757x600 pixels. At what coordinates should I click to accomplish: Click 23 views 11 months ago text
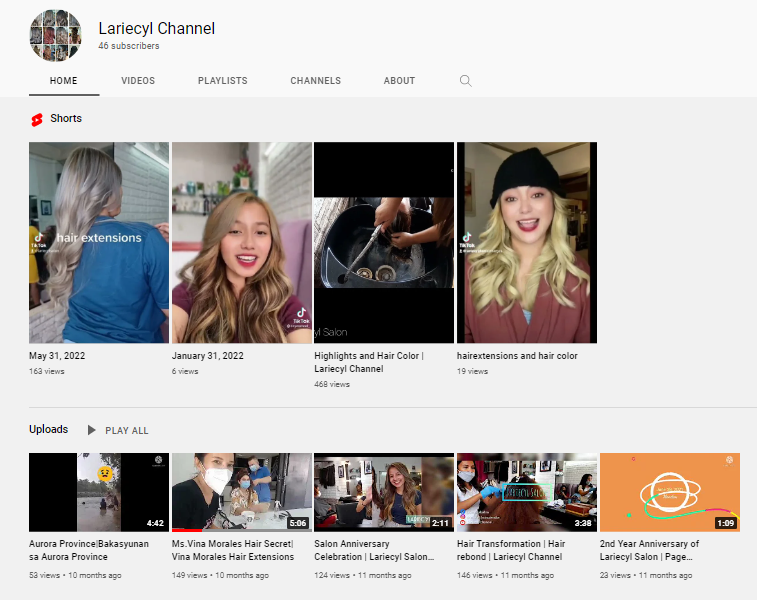tap(645, 575)
